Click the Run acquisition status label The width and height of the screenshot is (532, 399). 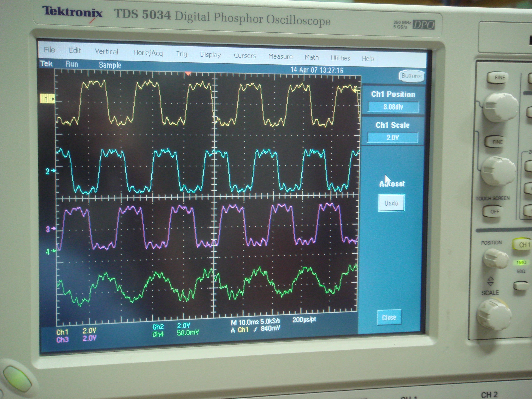pyautogui.click(x=72, y=64)
